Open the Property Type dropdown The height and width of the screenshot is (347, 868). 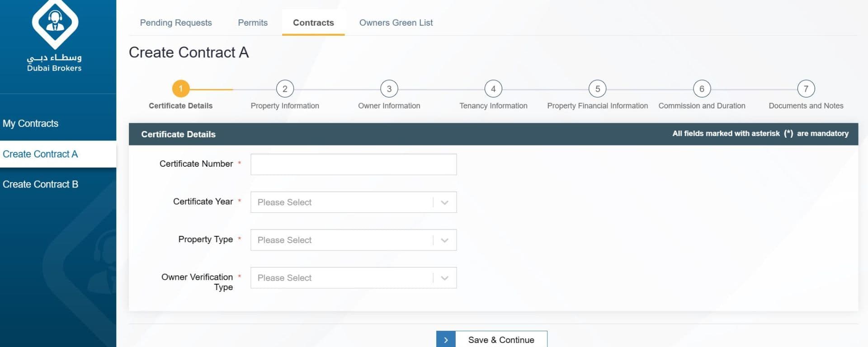[x=354, y=240]
